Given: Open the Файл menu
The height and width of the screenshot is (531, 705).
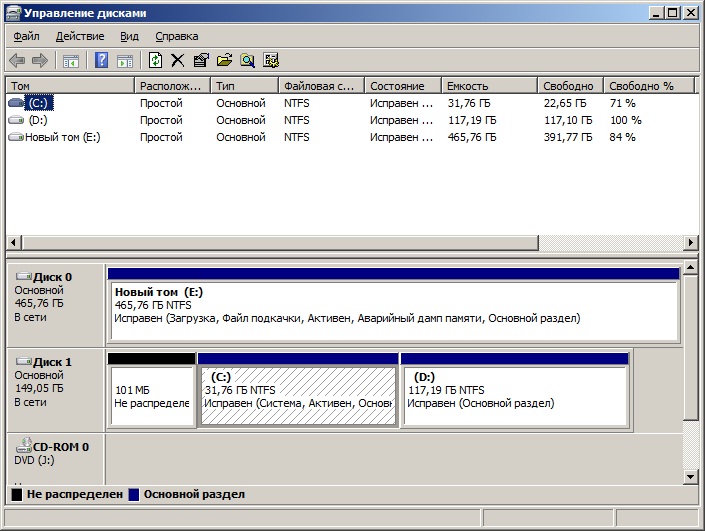Looking at the screenshot, I should pyautogui.click(x=27, y=36).
